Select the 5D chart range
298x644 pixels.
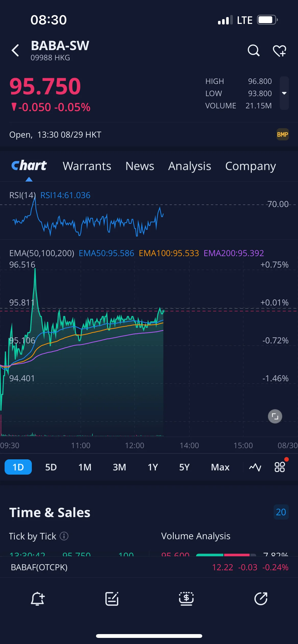pyautogui.click(x=51, y=467)
